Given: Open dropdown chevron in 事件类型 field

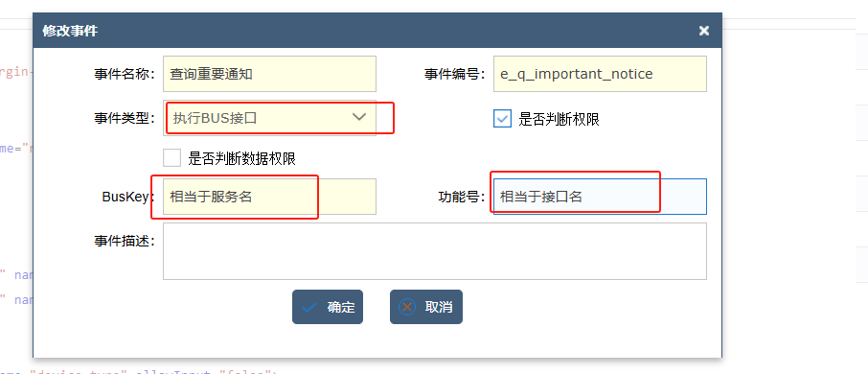Looking at the screenshot, I should (360, 117).
